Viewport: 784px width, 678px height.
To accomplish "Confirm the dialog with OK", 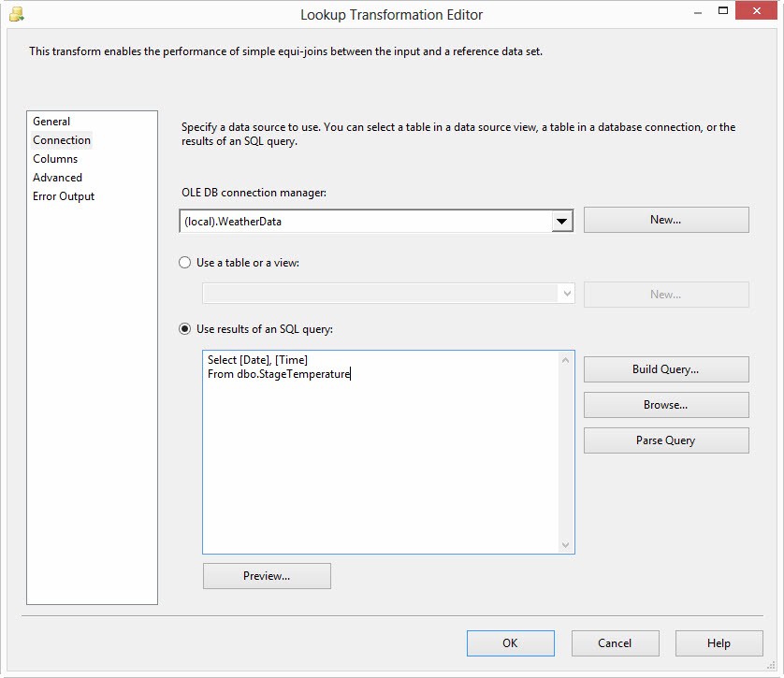I will (510, 643).
